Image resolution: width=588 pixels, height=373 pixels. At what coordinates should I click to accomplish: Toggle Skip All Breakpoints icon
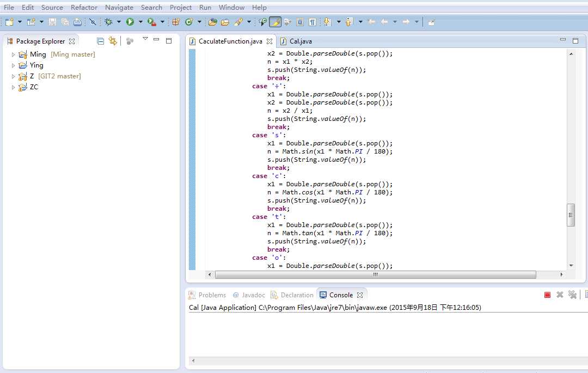[x=93, y=22]
